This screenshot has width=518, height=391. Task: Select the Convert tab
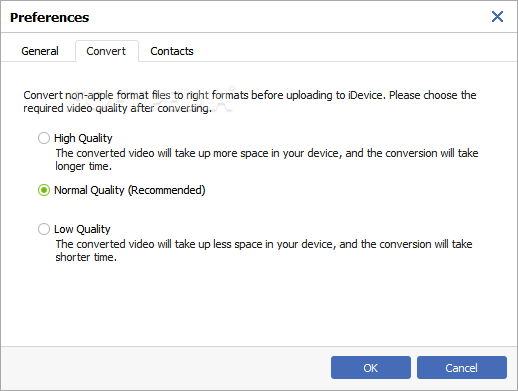pyautogui.click(x=106, y=51)
